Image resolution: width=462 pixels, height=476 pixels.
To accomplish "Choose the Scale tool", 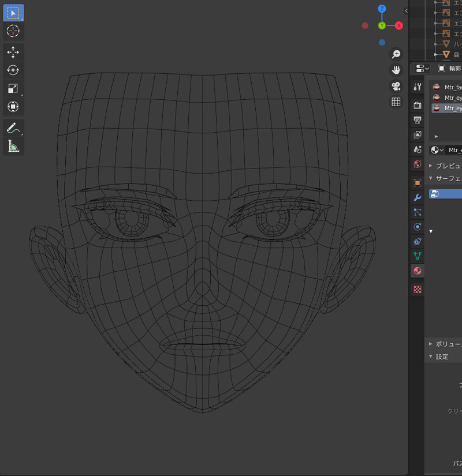I will click(13, 88).
